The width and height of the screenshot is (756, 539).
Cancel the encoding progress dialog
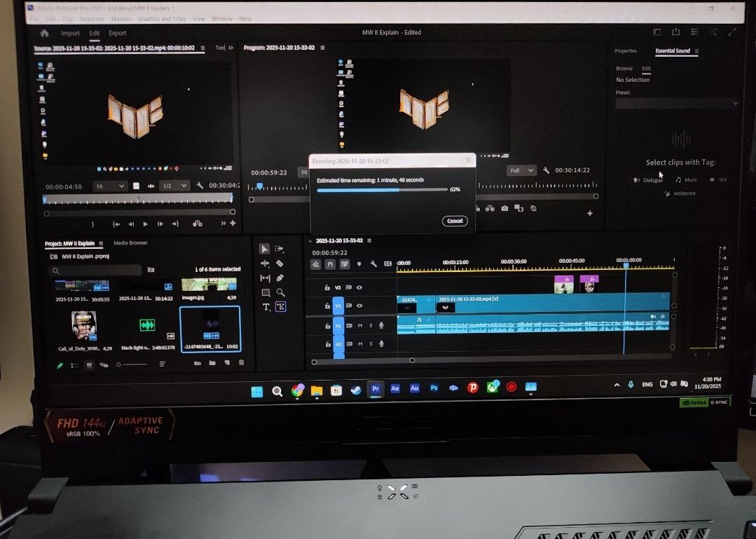[455, 221]
